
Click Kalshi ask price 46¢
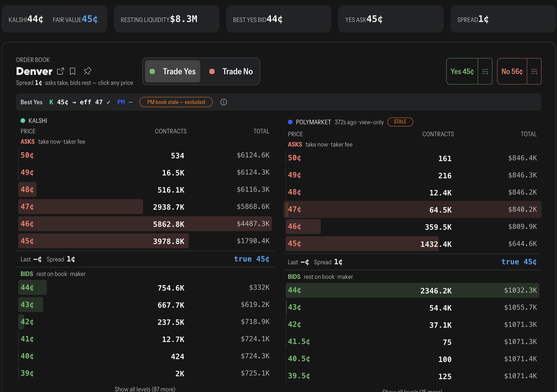pyautogui.click(x=27, y=224)
